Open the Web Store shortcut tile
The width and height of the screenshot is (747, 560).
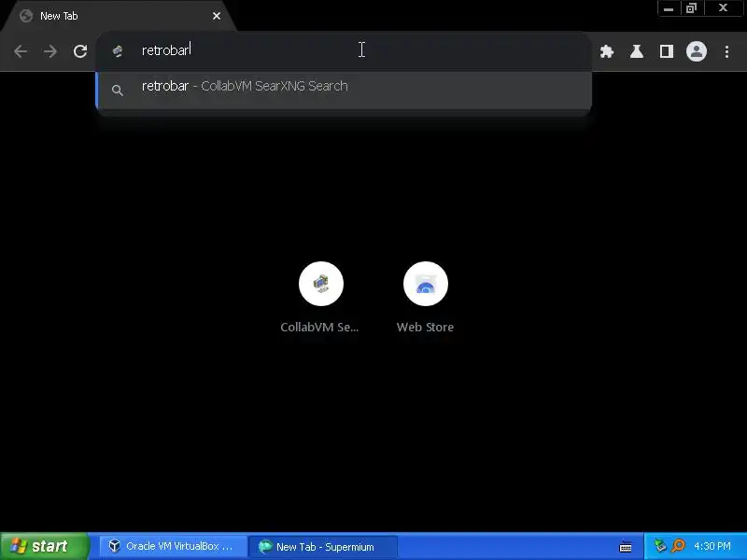pos(426,298)
